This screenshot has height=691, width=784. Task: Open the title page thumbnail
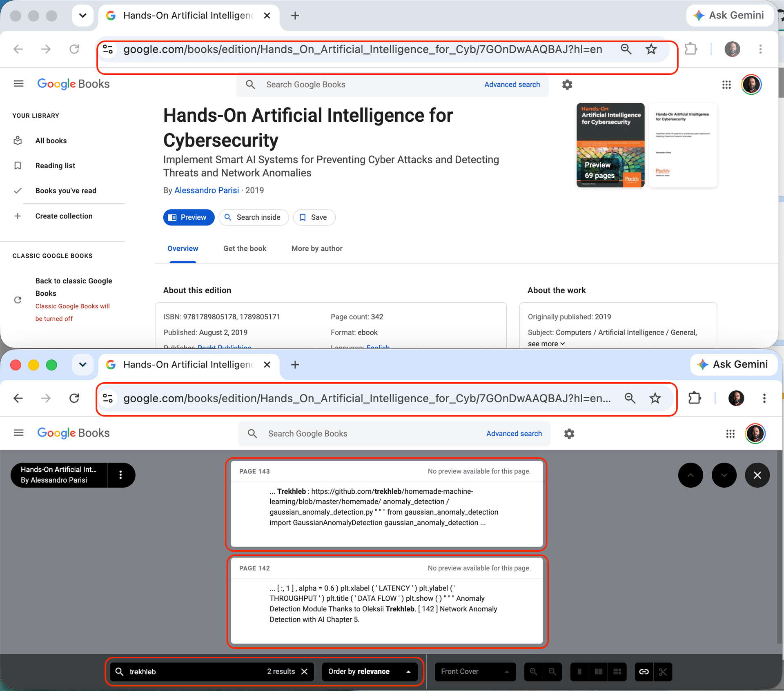click(683, 145)
